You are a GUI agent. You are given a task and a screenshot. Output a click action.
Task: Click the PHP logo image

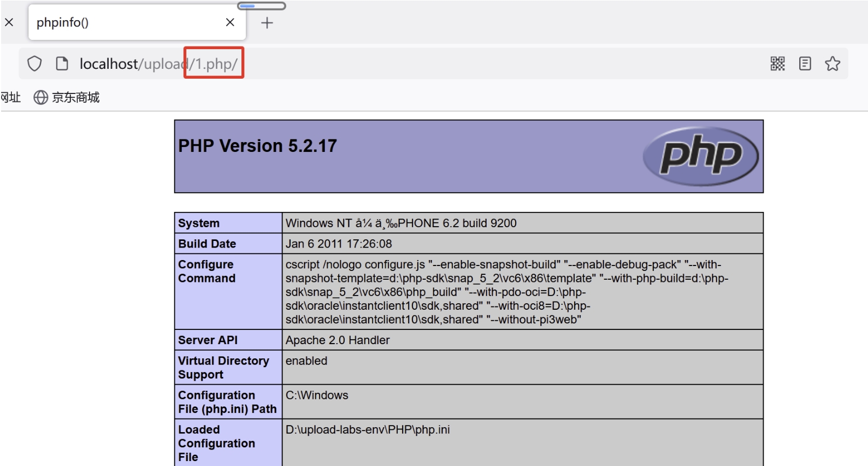[701, 156]
